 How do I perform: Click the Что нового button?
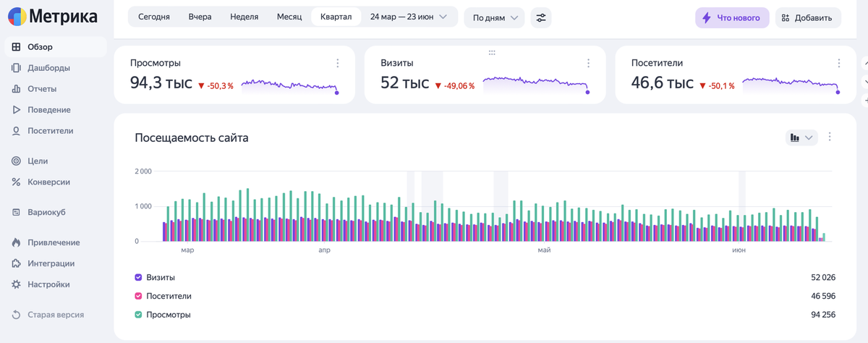(x=731, y=17)
